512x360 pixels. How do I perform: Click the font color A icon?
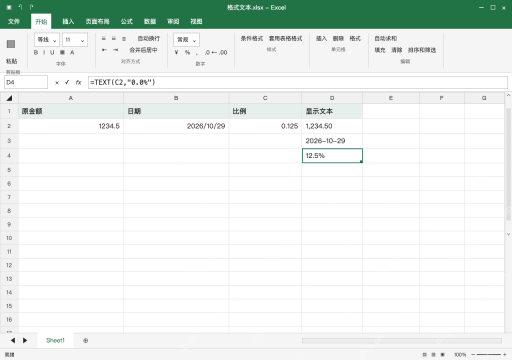click(72, 52)
